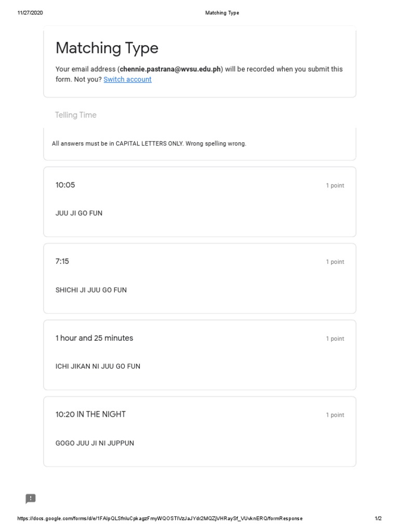Click the Google Forms URL in the footer

160,518
